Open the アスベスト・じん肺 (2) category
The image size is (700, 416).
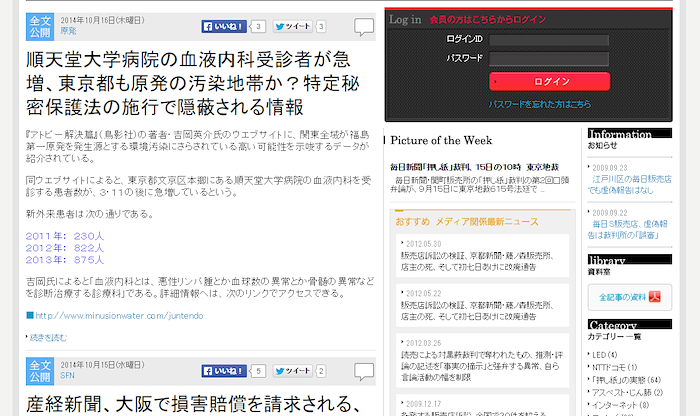point(627,392)
